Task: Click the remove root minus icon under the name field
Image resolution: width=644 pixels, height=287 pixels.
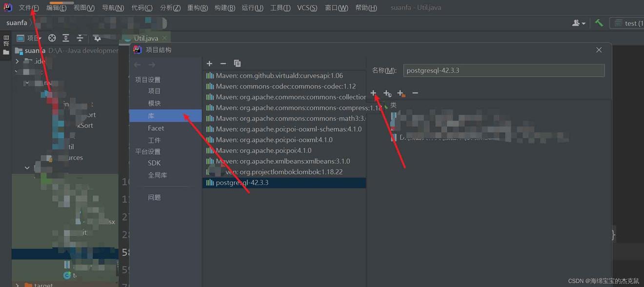Action: [x=415, y=93]
